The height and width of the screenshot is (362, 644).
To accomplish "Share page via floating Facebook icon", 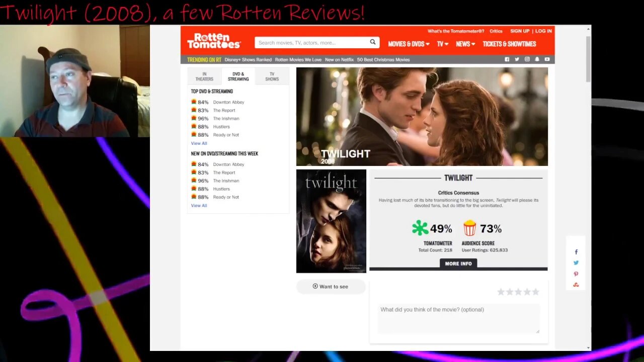I will pyautogui.click(x=576, y=252).
